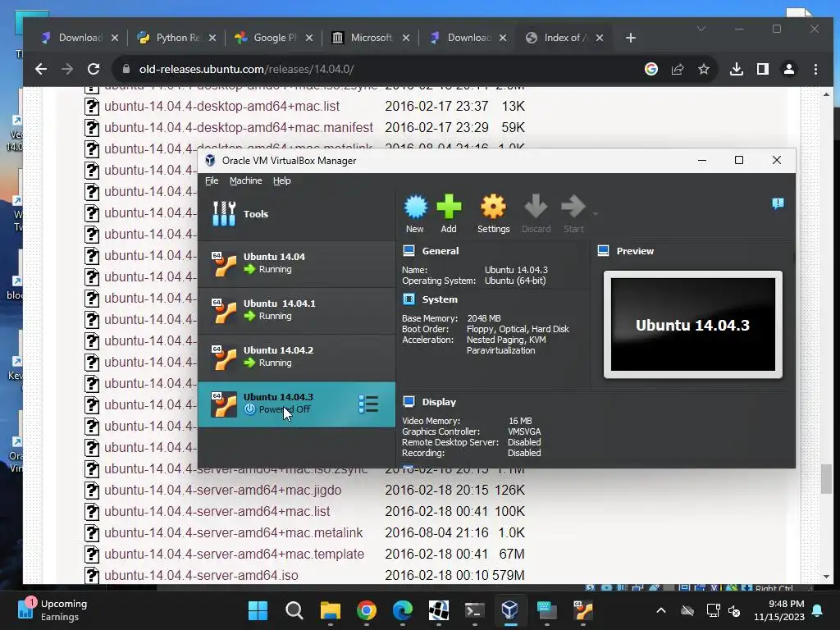Open Google Chrome from taskbar

click(367, 610)
